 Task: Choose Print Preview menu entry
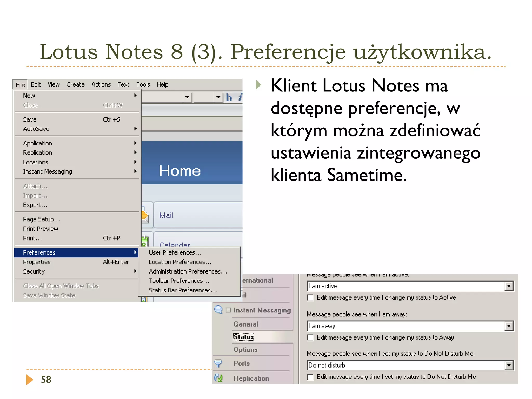pyautogui.click(x=77, y=229)
